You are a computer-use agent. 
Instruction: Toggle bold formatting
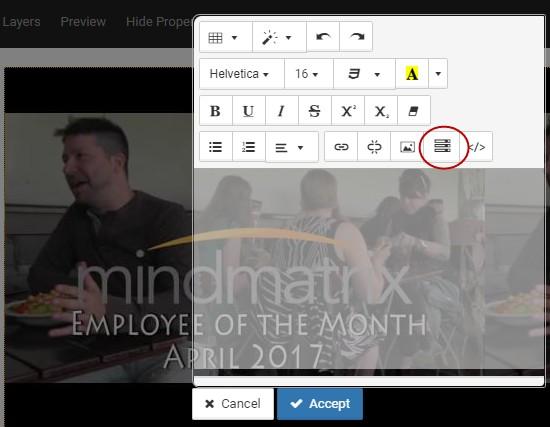(x=216, y=111)
